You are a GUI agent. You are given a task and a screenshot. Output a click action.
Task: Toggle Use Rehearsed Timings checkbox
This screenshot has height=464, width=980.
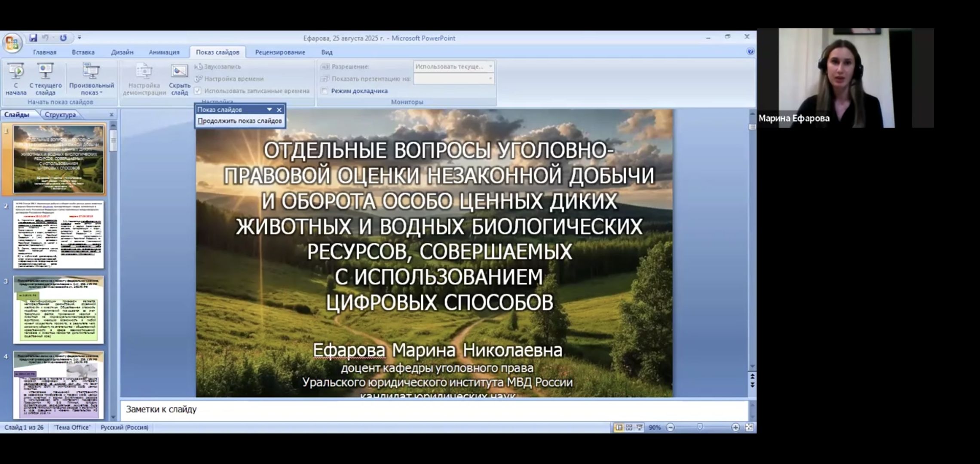click(x=198, y=91)
